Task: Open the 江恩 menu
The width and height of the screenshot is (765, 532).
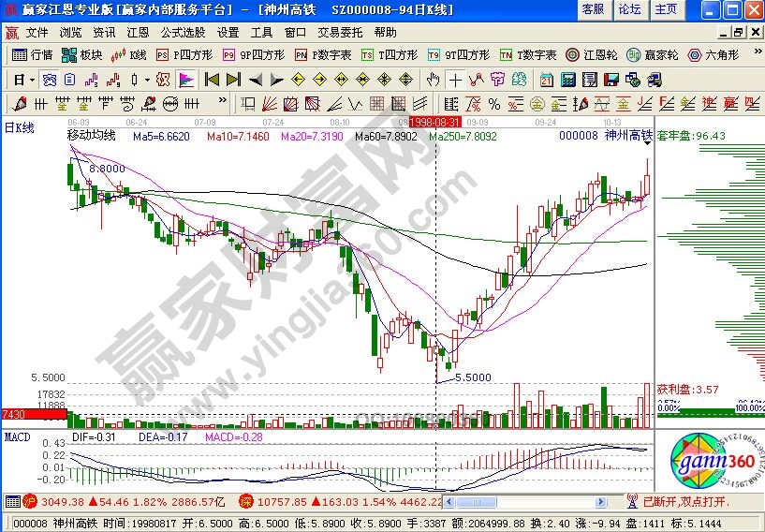Action: [x=138, y=32]
